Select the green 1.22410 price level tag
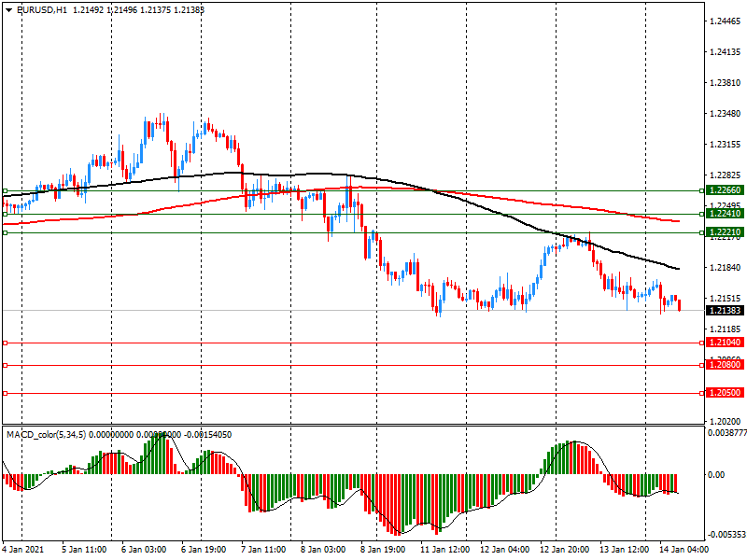 pyautogui.click(x=725, y=214)
